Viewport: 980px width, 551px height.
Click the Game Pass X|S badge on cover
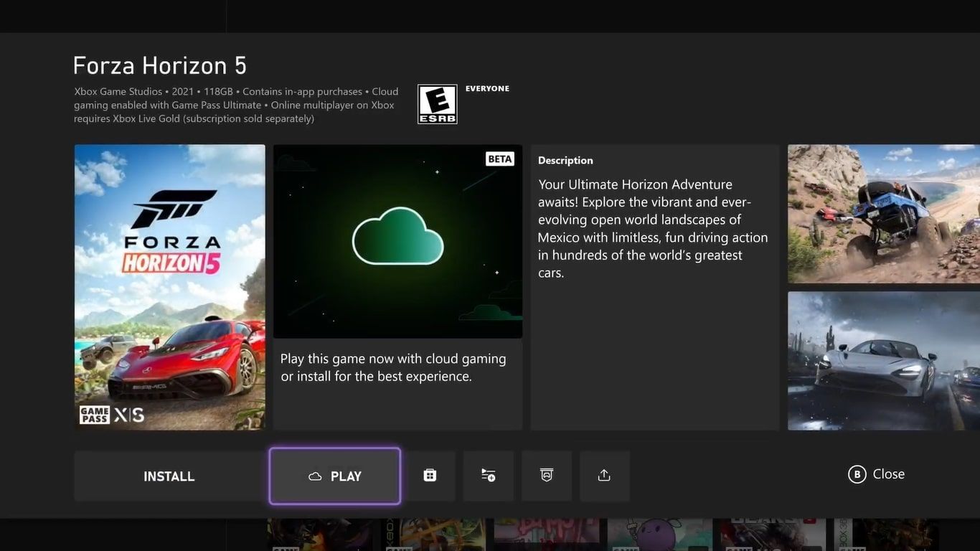111,415
